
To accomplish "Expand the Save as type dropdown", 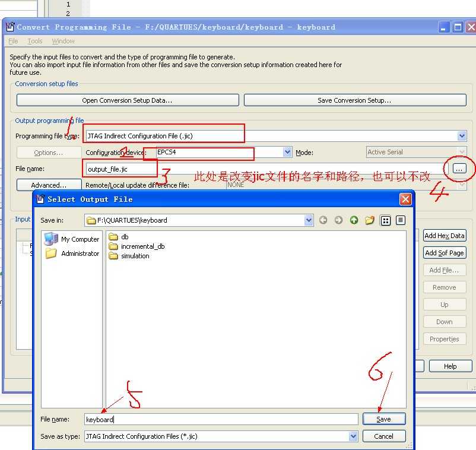I will point(353,436).
